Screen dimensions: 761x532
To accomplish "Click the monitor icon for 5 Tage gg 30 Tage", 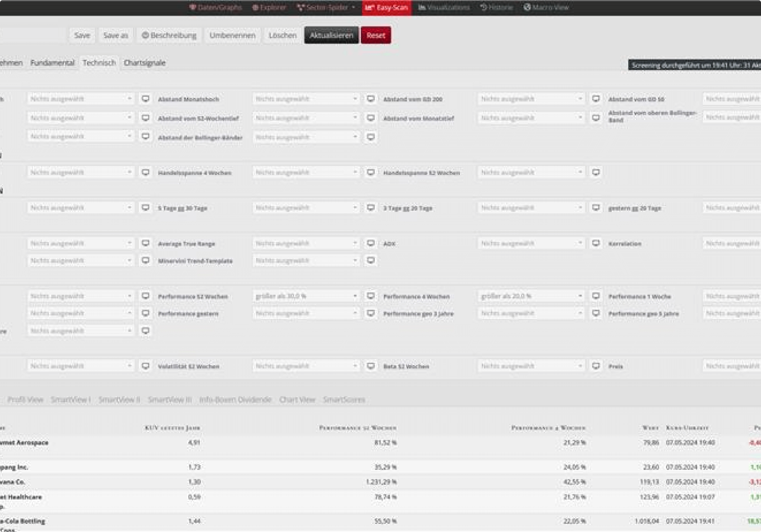I will click(371, 208).
